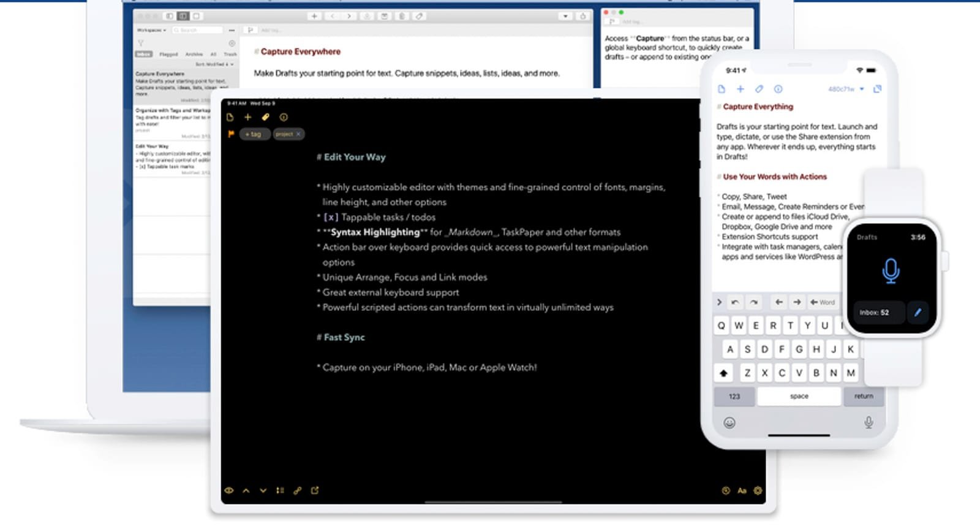
Task: Click the yellow tag icon in iPad toolbar
Action: click(265, 117)
